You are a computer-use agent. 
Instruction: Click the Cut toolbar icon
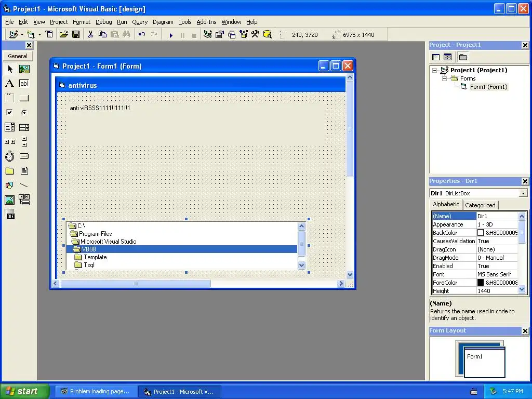(x=90, y=35)
